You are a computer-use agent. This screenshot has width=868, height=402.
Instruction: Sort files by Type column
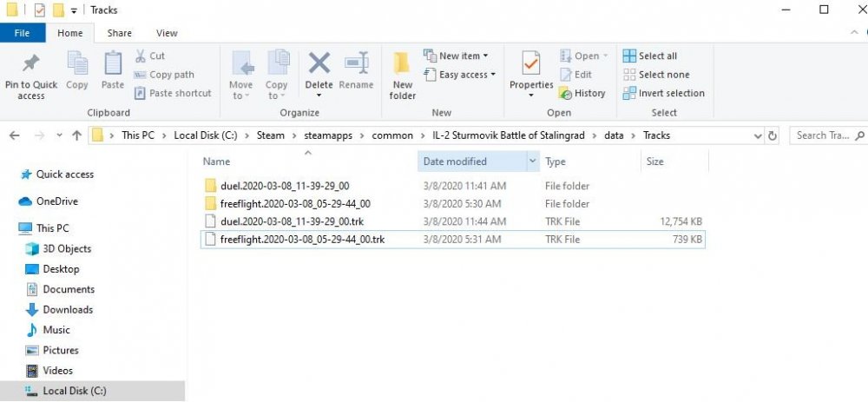click(556, 161)
